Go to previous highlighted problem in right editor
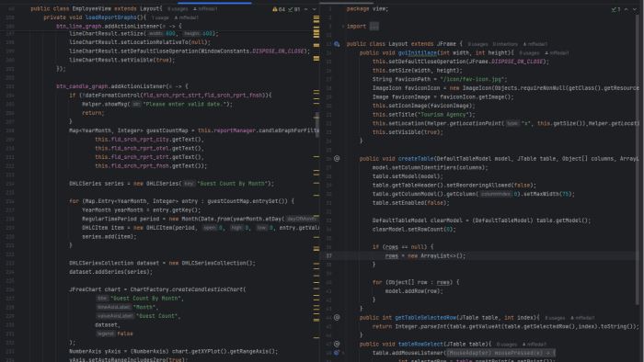Image resolution: width=644 pixels, height=362 pixels. [626, 9]
